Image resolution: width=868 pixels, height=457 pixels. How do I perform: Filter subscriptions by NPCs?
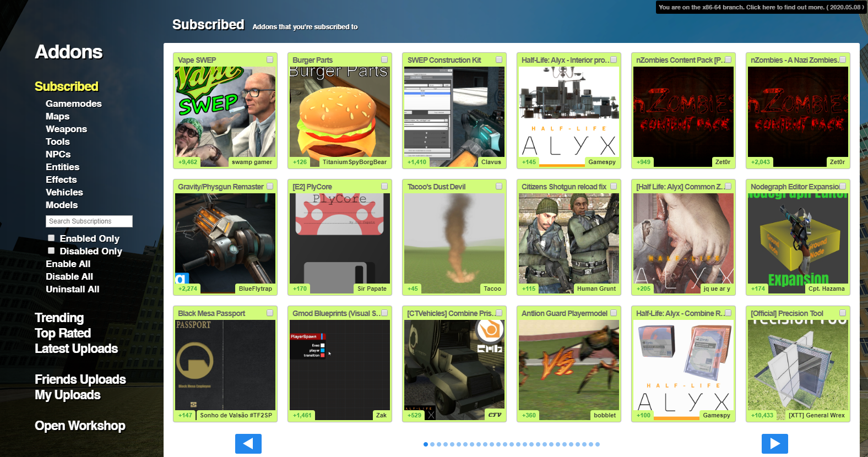[58, 154]
